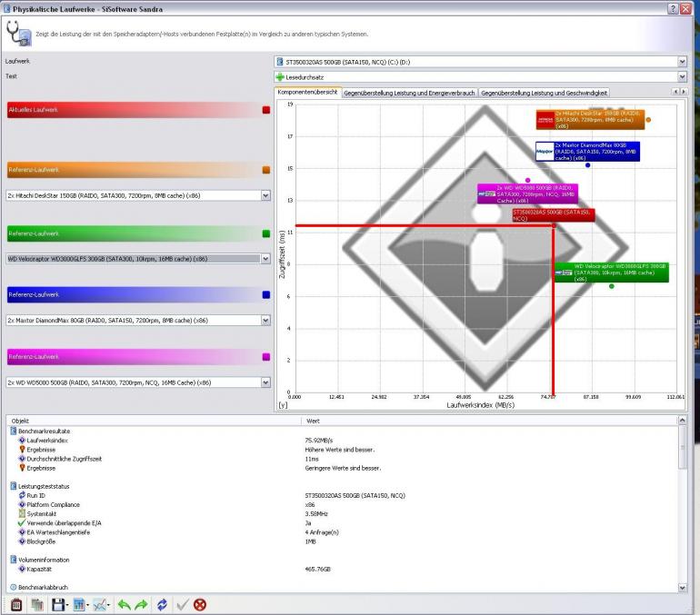Viewport: 700px width, 615px height.
Task: Click the 4 Anfrage(n) value
Action: coord(322,532)
